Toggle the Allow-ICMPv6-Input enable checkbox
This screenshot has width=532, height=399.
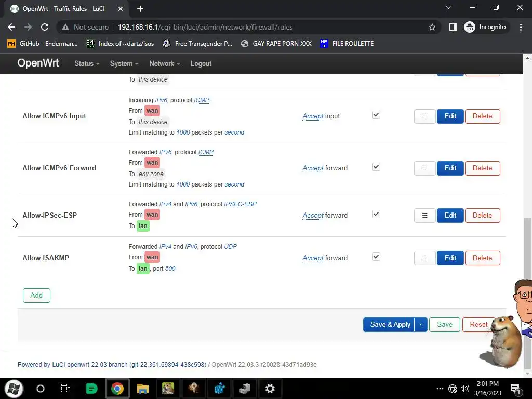pyautogui.click(x=376, y=115)
